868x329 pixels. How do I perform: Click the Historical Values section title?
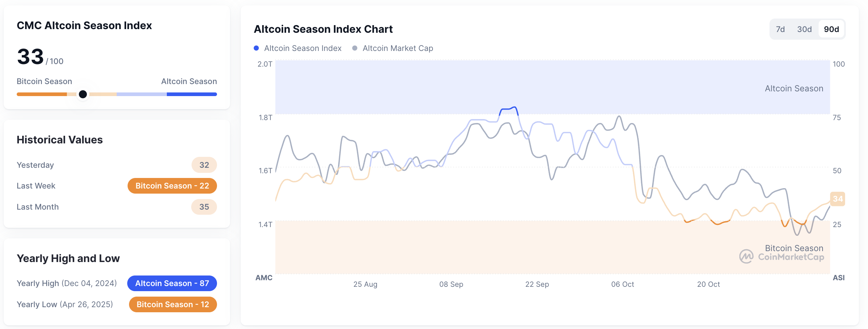[x=59, y=139]
